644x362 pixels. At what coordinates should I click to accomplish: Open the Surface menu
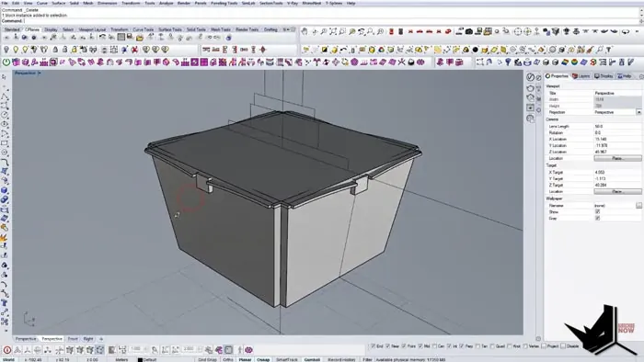click(x=58, y=3)
